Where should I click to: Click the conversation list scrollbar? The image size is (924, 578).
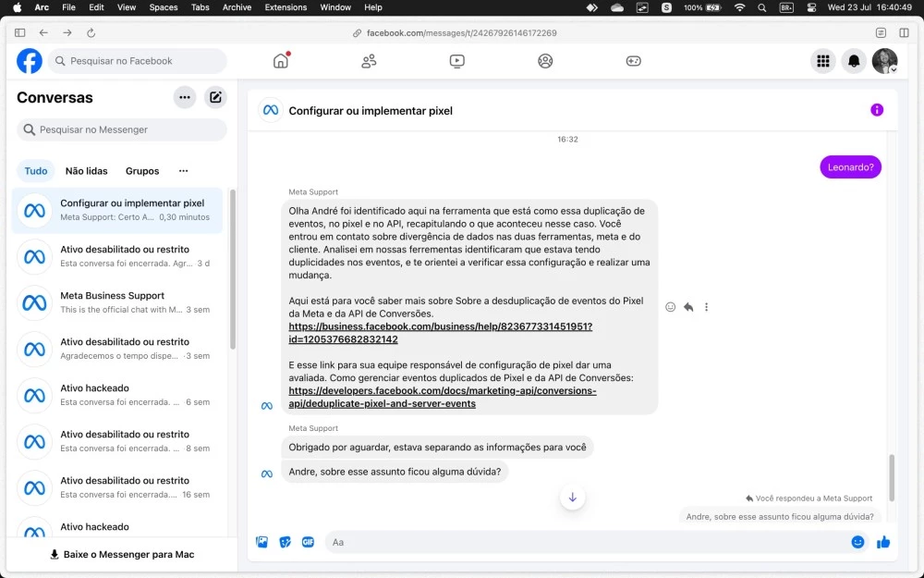[x=233, y=269]
